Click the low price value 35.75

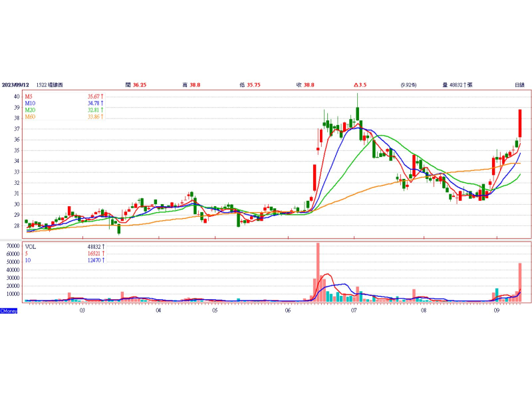tap(253, 85)
